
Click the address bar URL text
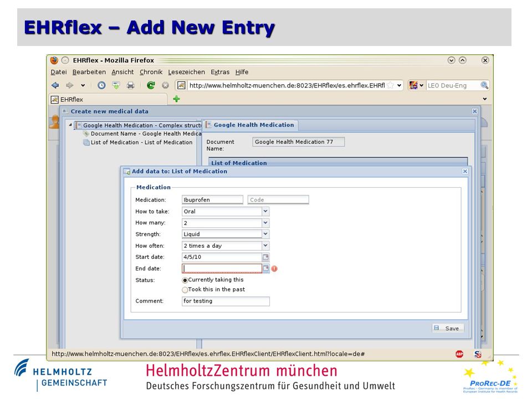(287, 85)
